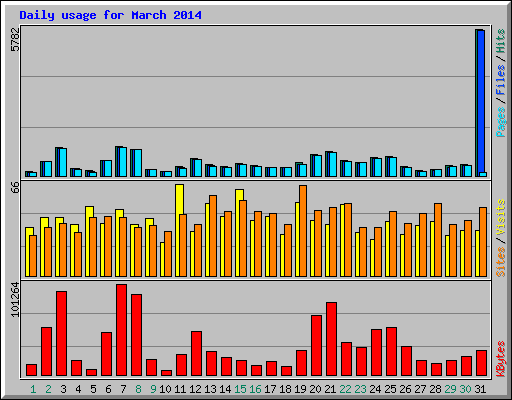
Task: Click day 6 on the x-axis
Action: (108, 389)
